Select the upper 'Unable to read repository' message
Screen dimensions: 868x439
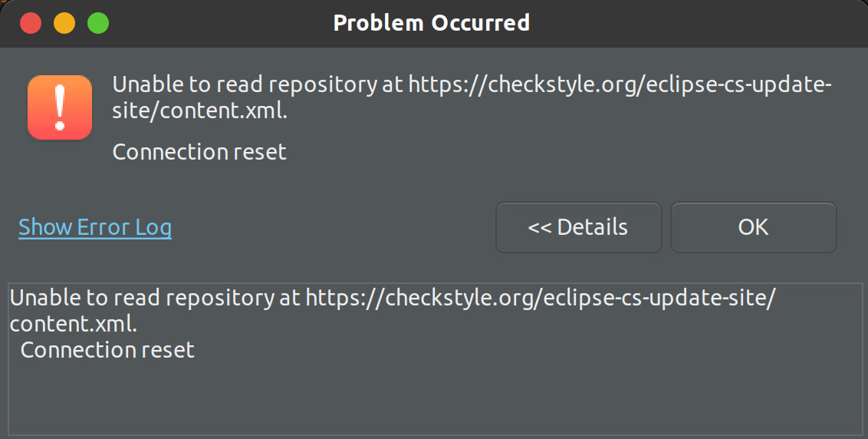472,97
